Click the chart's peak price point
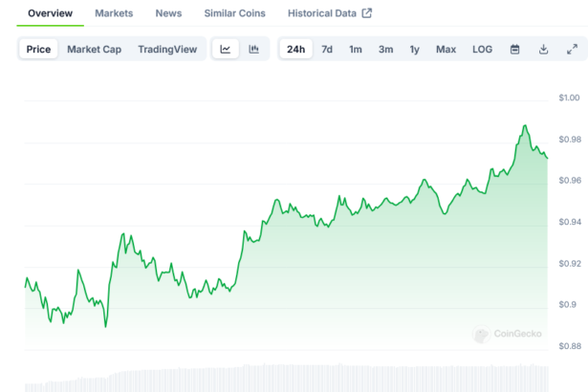Screen dimensions: 588x392 point(524,125)
